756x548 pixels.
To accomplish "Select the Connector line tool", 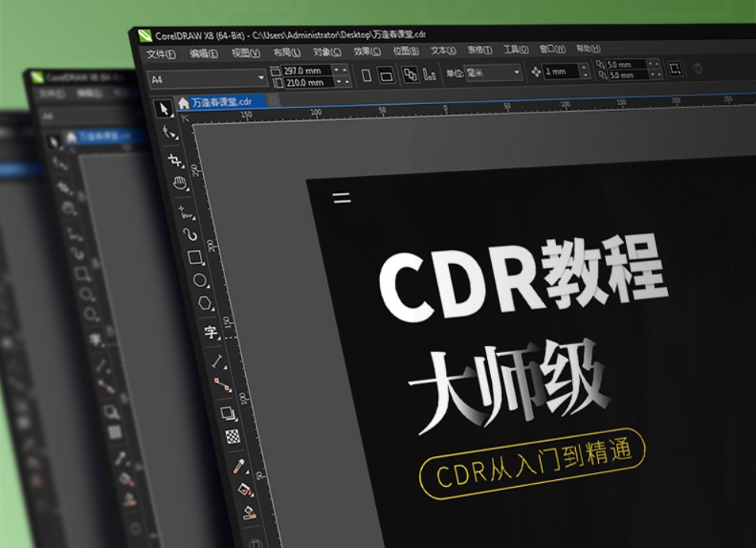I will 222,384.
